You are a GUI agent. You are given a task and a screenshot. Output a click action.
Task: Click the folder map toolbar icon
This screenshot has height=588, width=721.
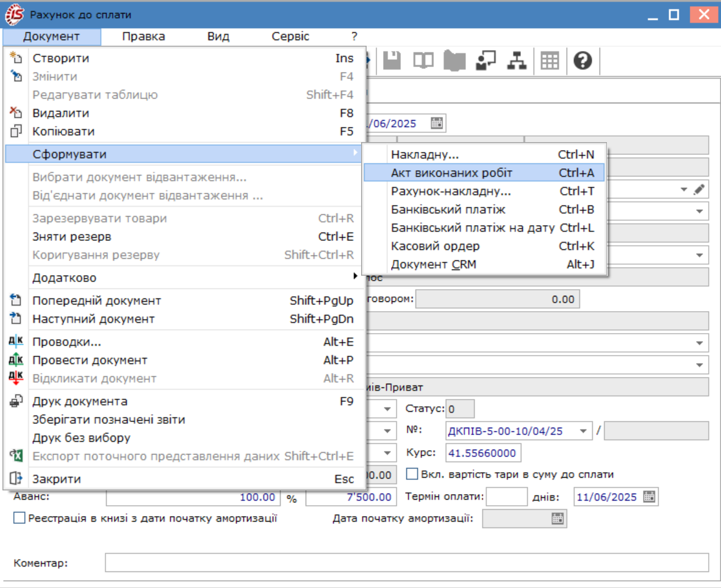[x=454, y=60]
